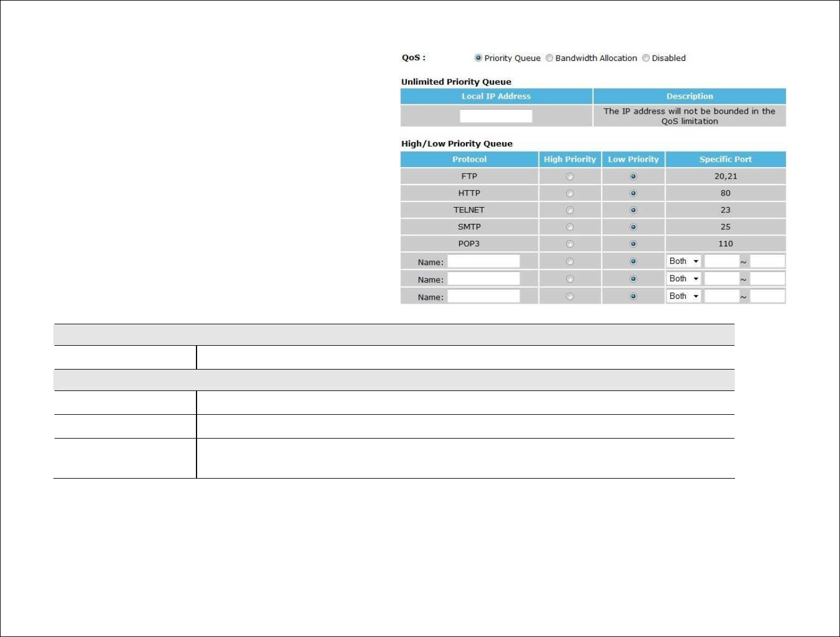This screenshot has height=637, width=840.
Task: Click the High Priority column header
Action: 570,160
